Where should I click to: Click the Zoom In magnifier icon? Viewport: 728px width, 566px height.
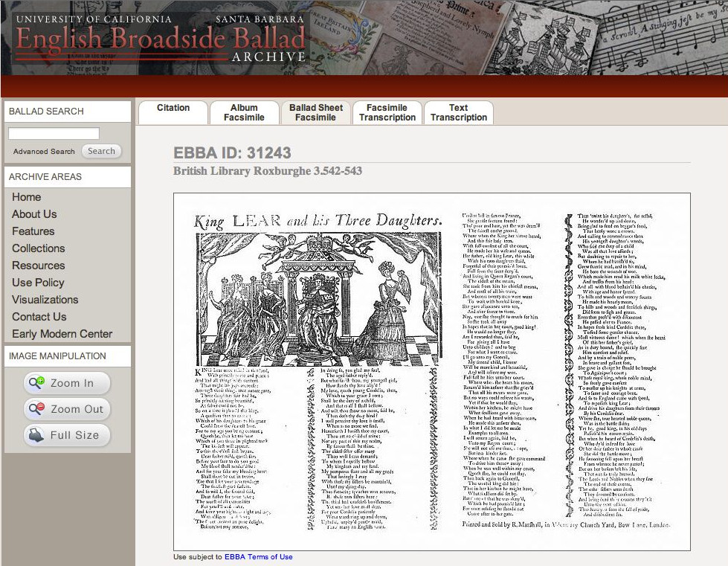point(36,382)
